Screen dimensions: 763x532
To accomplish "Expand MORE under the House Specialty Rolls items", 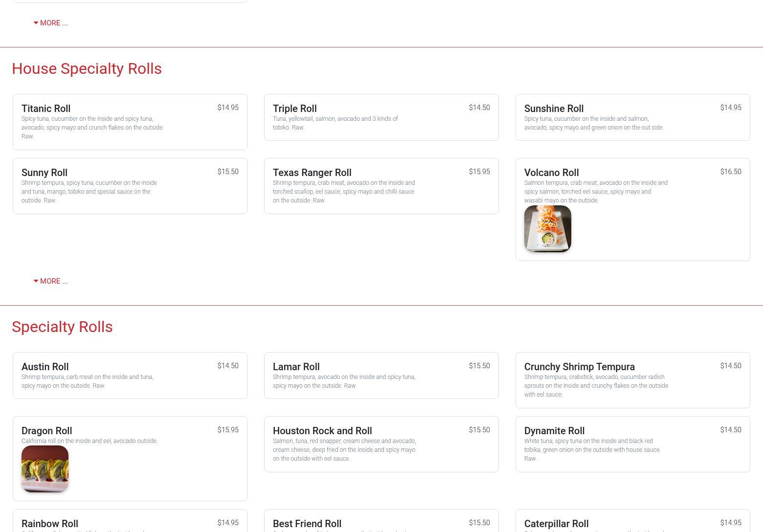I will 51,281.
